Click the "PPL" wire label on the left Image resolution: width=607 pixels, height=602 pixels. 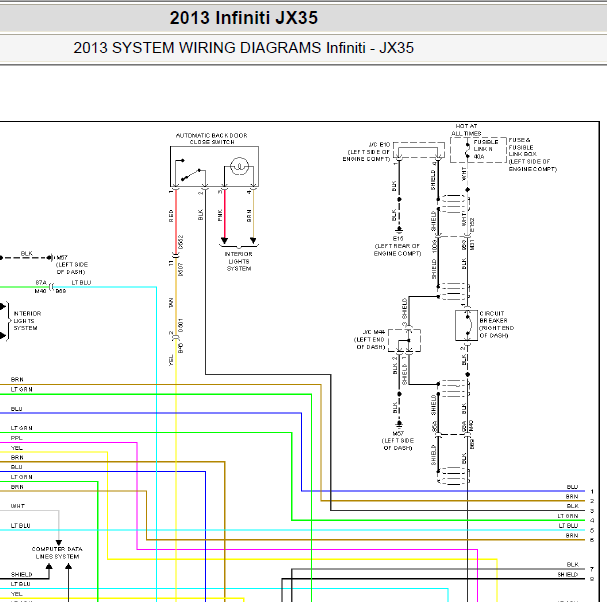[x=17, y=438]
